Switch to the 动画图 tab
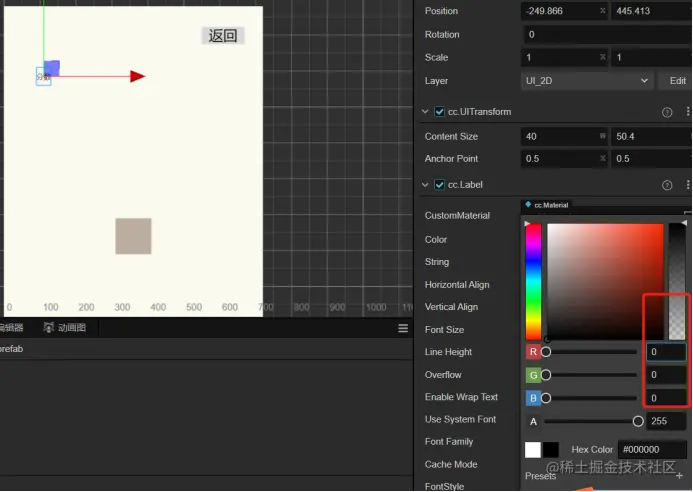 (65, 328)
